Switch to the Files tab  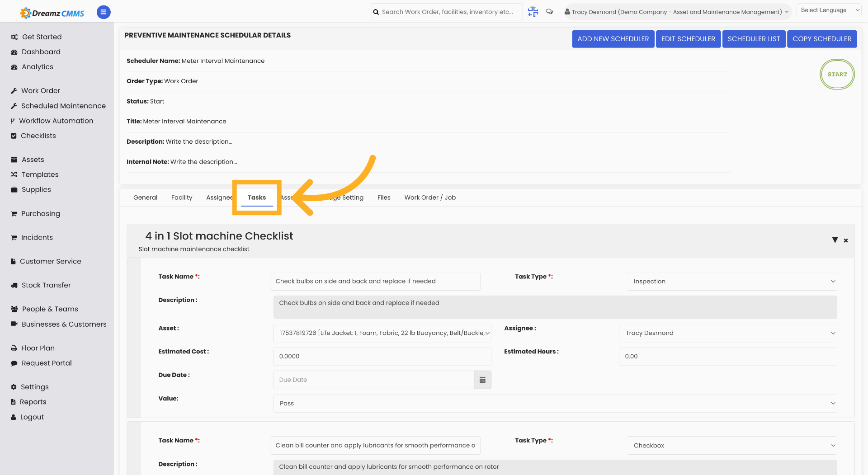(384, 198)
